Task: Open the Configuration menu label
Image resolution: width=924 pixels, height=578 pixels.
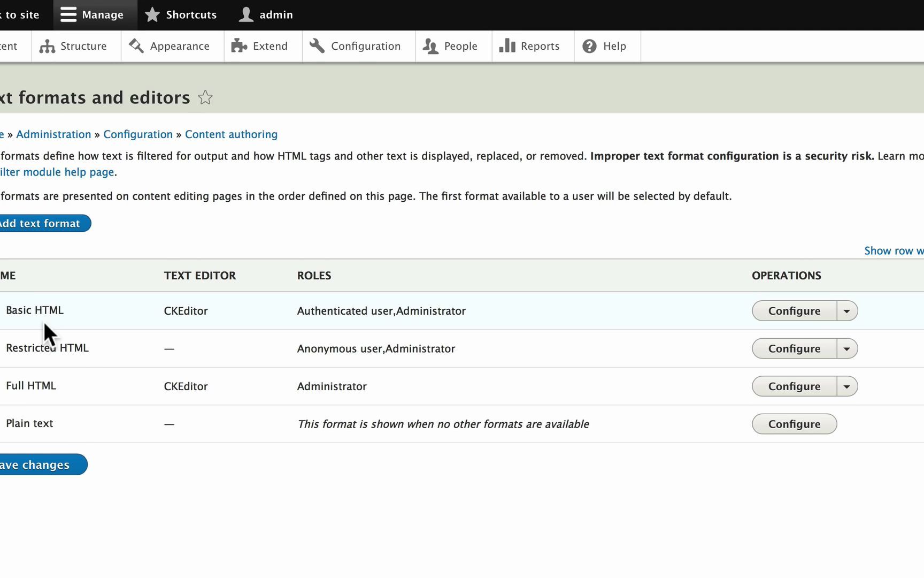Action: [366, 47]
